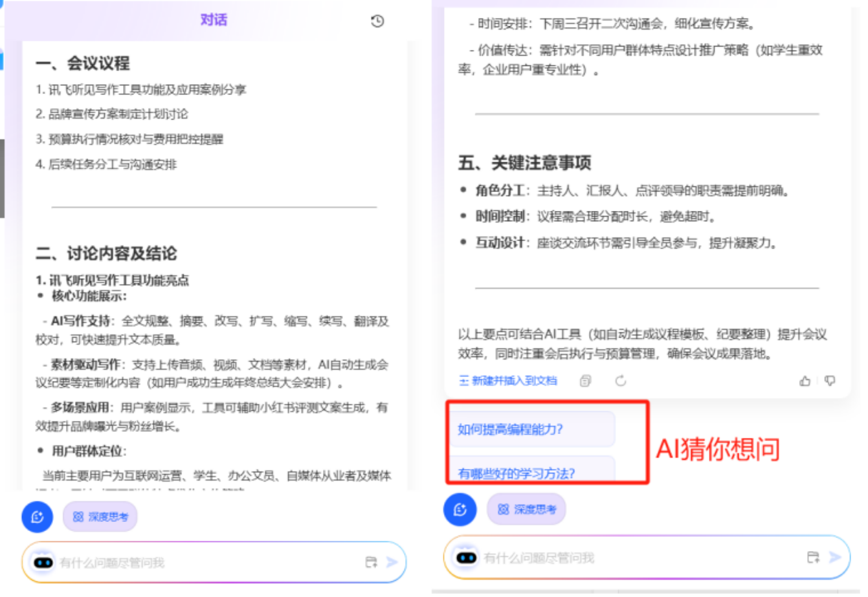Image resolution: width=868 pixels, height=597 pixels.
Task: Choose suggested question 如何提高编程能力?
Action: click(x=531, y=429)
